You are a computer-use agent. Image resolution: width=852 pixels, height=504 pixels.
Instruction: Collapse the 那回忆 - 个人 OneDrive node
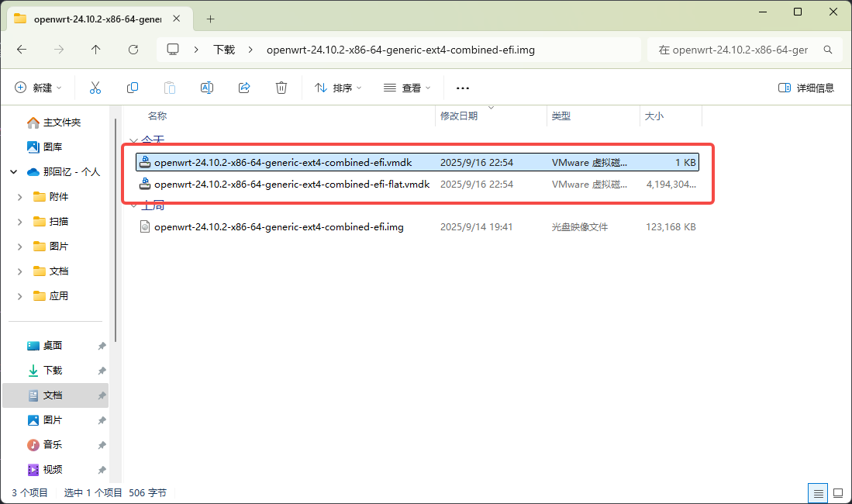click(14, 172)
